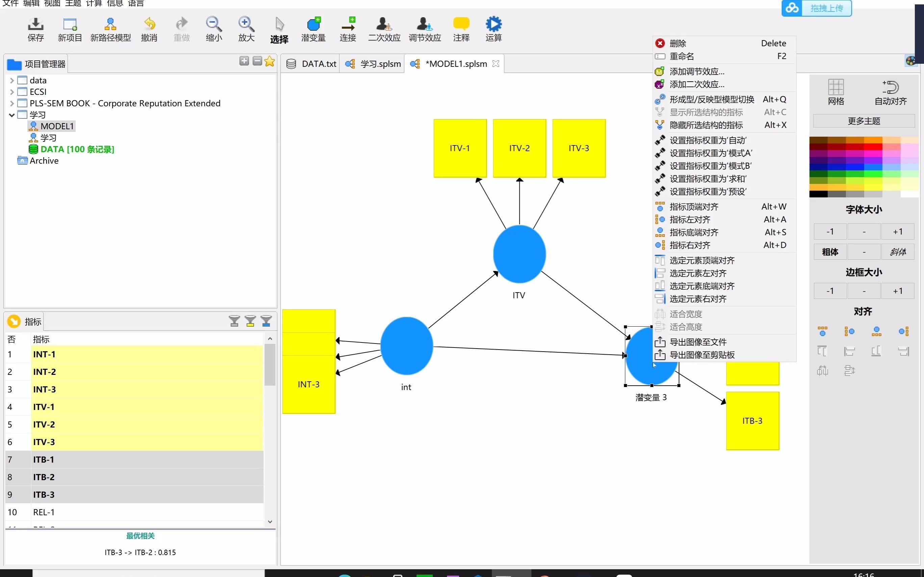Collapse the 学习 project folder

[12, 115]
